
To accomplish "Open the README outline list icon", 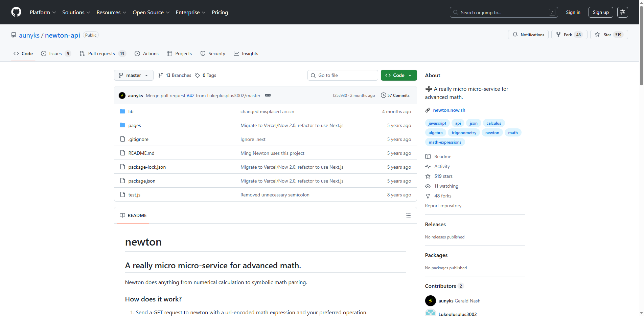I will [408, 215].
